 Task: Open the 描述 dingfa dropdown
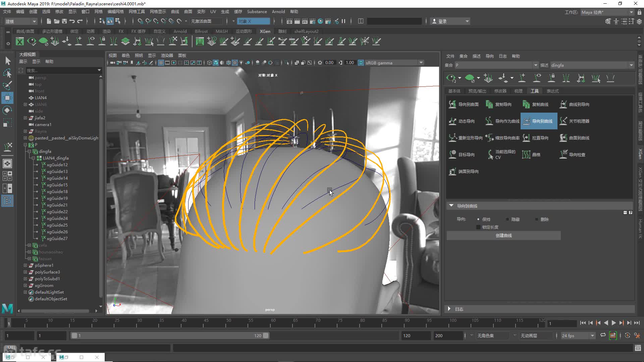592,65
